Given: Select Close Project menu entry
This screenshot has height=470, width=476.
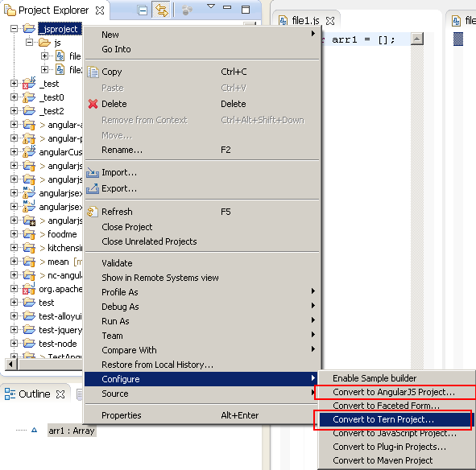Looking at the screenshot, I should (201, 227).
